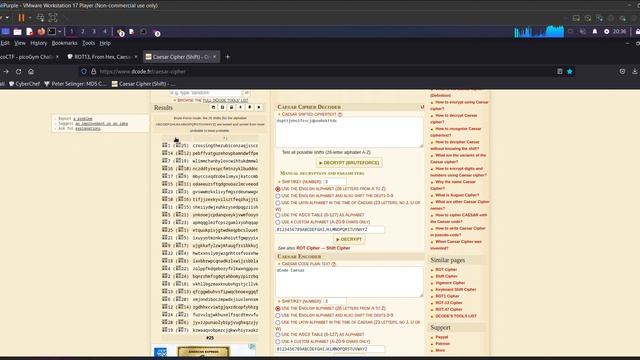Screen dimensions: 640x360
Task: Click site padlock security icon
Action: [93, 71]
